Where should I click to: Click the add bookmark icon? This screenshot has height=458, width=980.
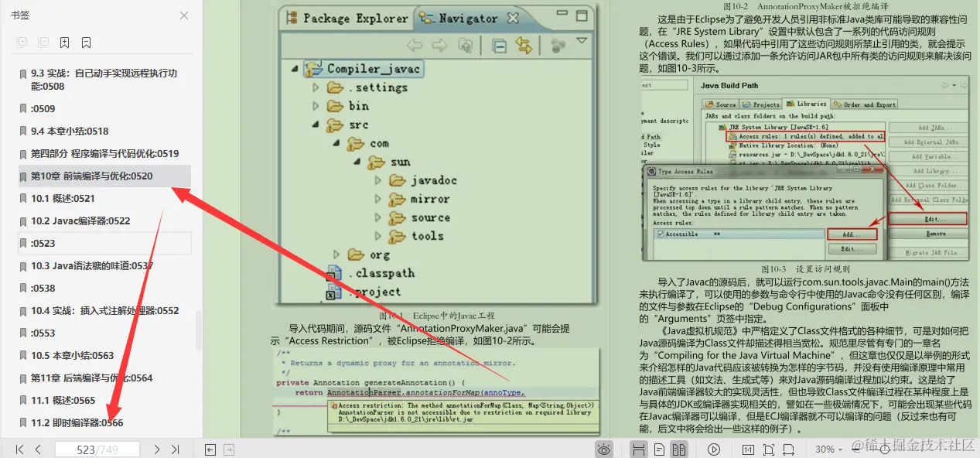click(x=65, y=43)
